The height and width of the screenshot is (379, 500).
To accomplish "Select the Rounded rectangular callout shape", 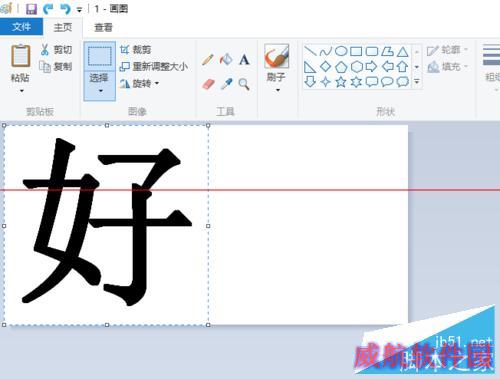I will click(371, 82).
